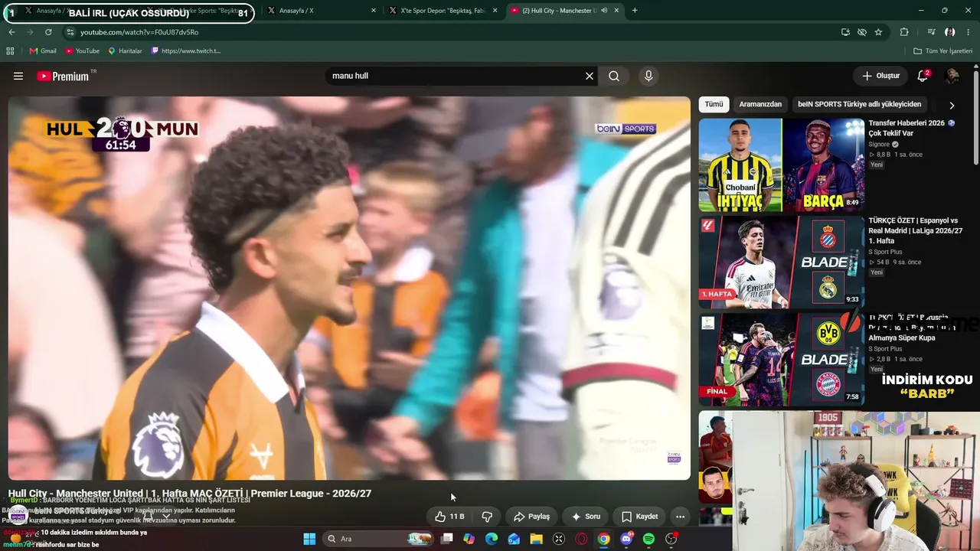Image resolution: width=980 pixels, height=551 pixels.
Task: Share the video using Paylaş
Action: click(x=532, y=517)
